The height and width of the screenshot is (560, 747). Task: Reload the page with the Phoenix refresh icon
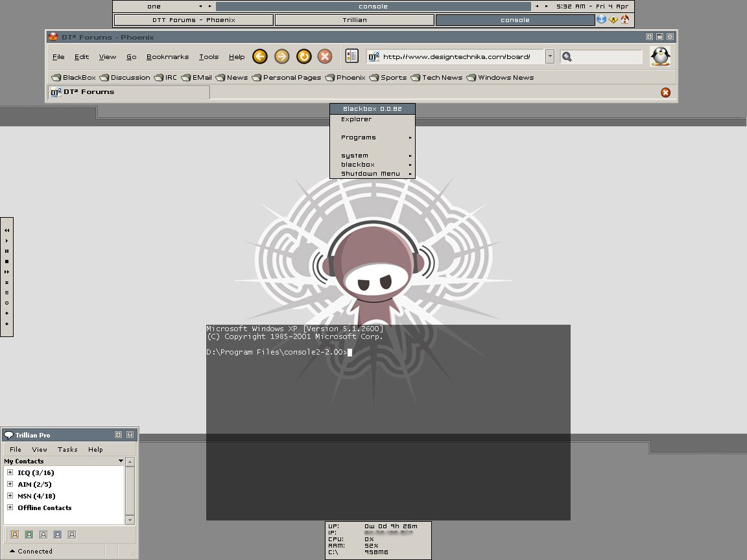tap(303, 56)
